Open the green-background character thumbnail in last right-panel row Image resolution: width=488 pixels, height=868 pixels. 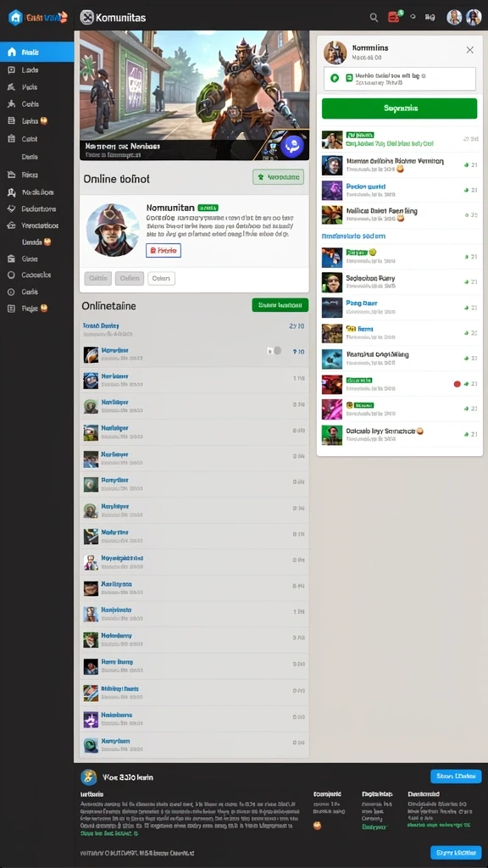332,435
